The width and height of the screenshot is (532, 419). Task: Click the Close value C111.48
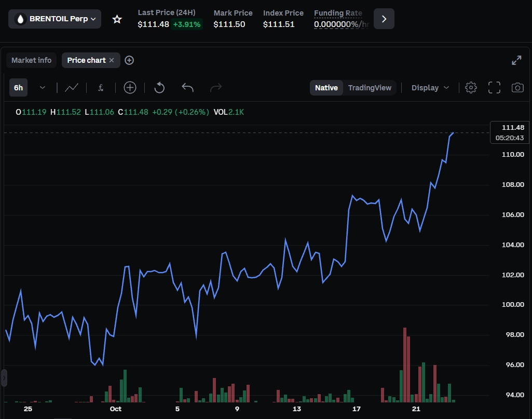pos(133,112)
